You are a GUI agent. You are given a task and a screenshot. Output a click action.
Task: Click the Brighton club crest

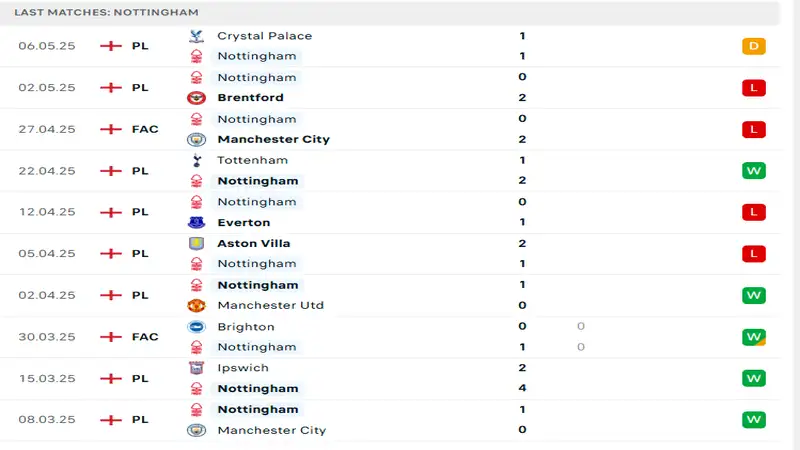pyautogui.click(x=196, y=326)
